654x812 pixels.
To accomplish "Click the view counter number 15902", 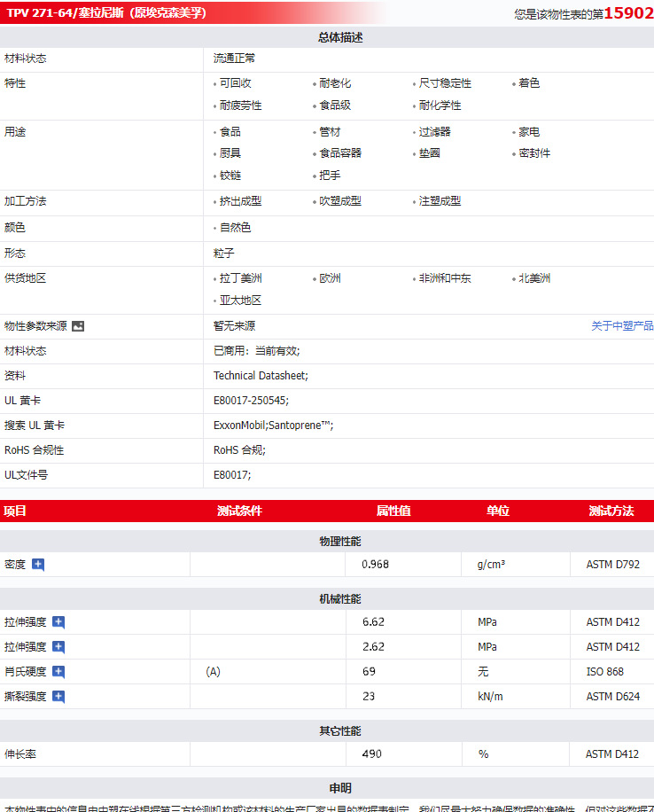I will (628, 13).
